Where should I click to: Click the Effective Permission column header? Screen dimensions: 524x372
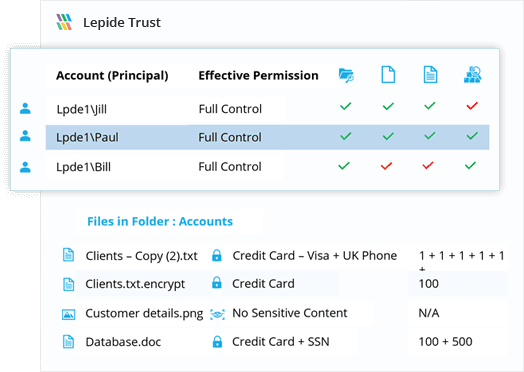click(x=258, y=76)
